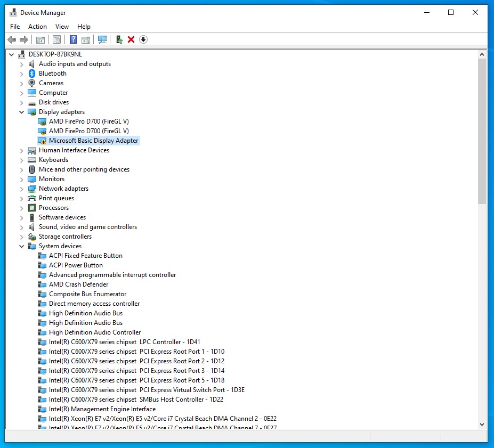Click the Disk drives icon
494x448 pixels.
[32, 102]
